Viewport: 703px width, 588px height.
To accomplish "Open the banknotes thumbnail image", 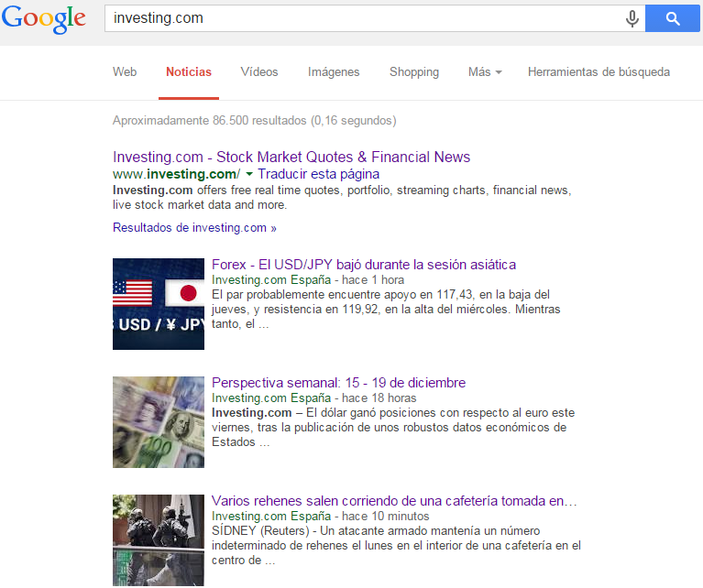I will point(159,422).
